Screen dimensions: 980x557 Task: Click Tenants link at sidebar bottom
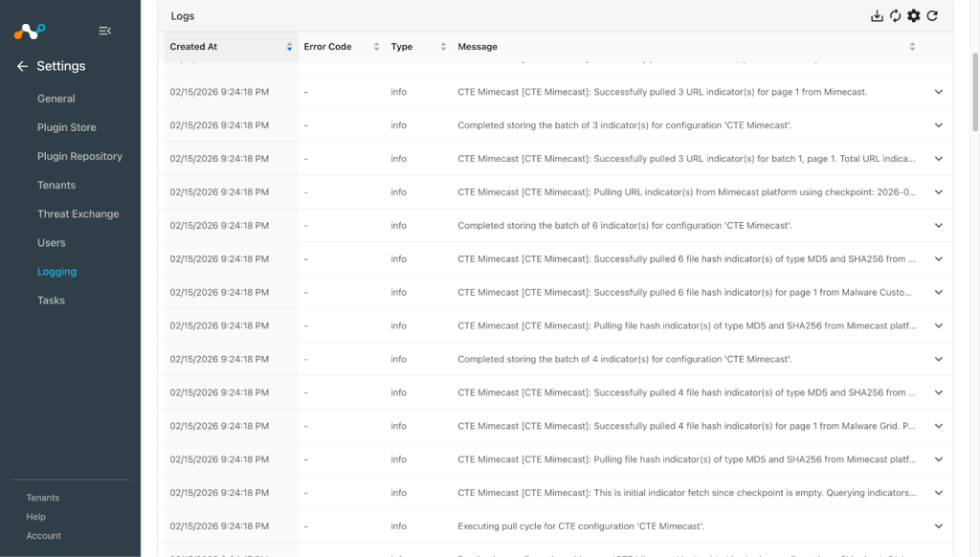[42, 499]
